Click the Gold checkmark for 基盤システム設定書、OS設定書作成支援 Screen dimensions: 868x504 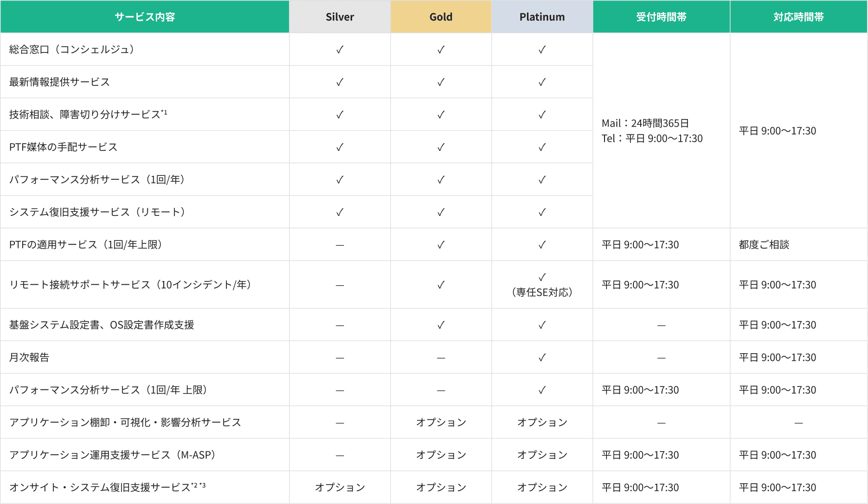point(441,325)
